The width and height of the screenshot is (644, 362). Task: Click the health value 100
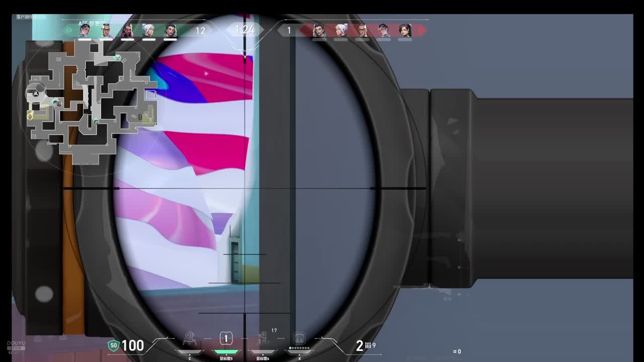click(x=132, y=345)
